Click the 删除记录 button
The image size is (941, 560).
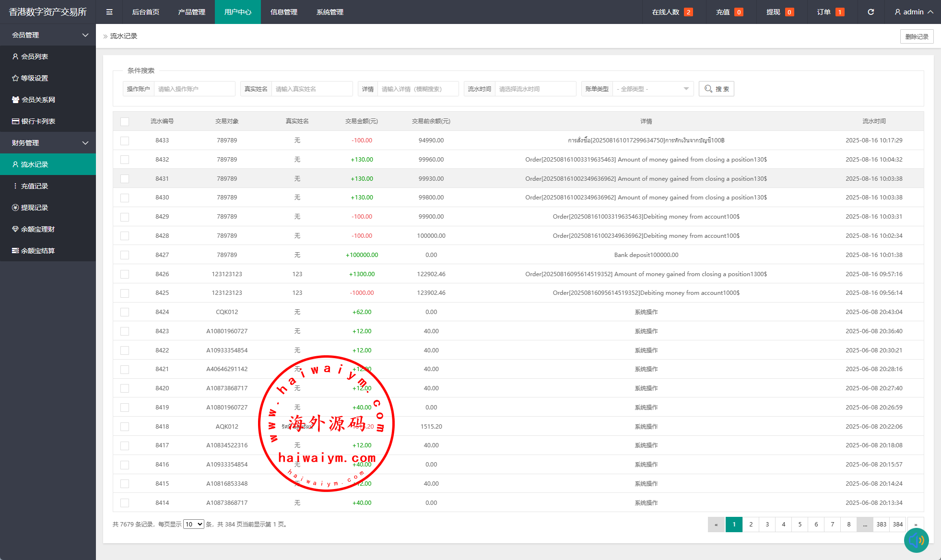point(917,36)
